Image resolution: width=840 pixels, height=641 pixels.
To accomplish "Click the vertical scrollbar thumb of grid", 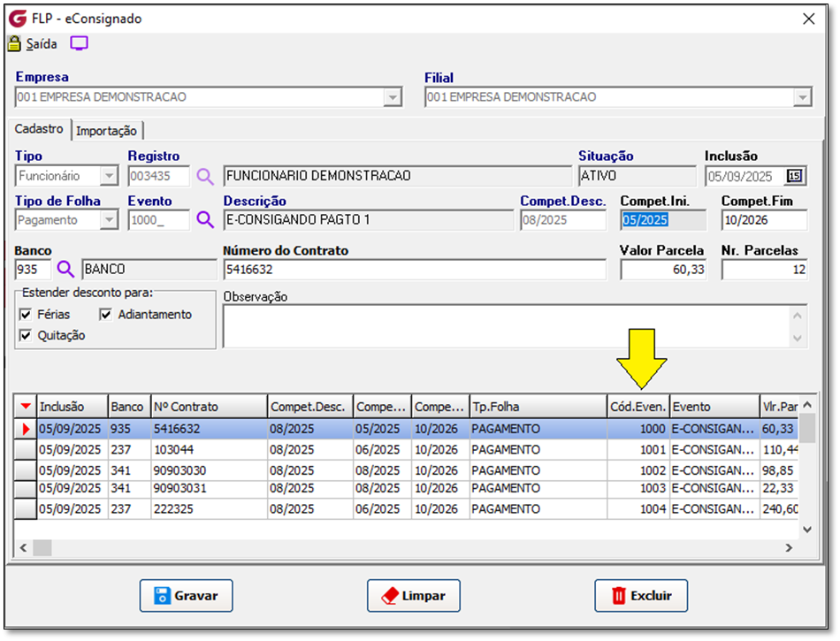I will click(807, 427).
